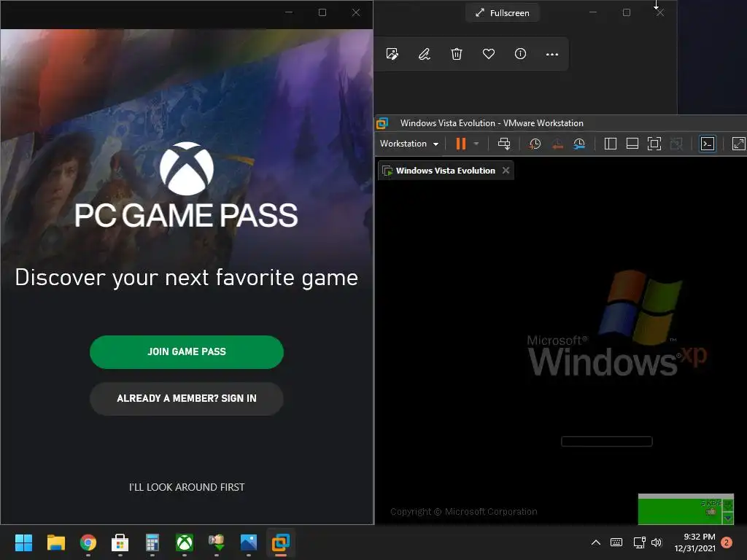Click the Windows XP boot progress bar
Screen dimensions: 747x560
tap(606, 441)
